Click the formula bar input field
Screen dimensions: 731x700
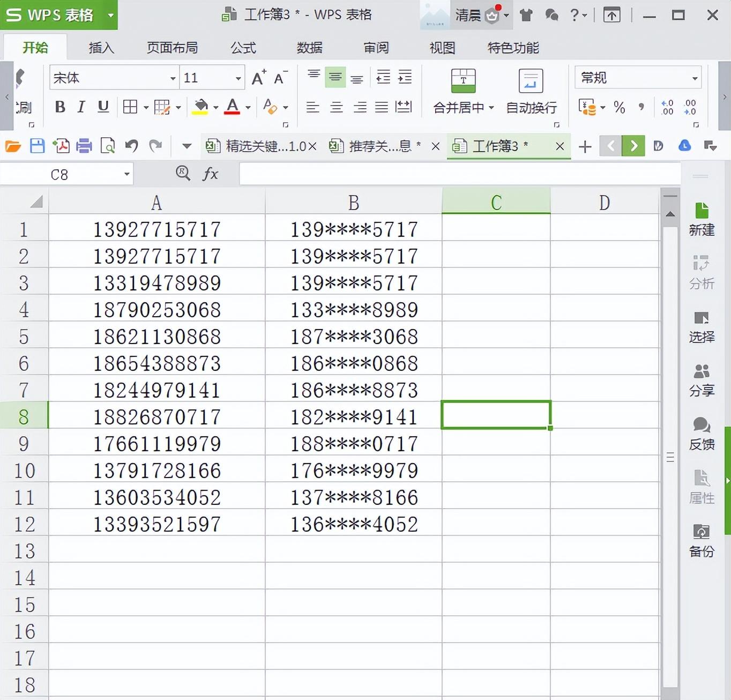(460, 174)
